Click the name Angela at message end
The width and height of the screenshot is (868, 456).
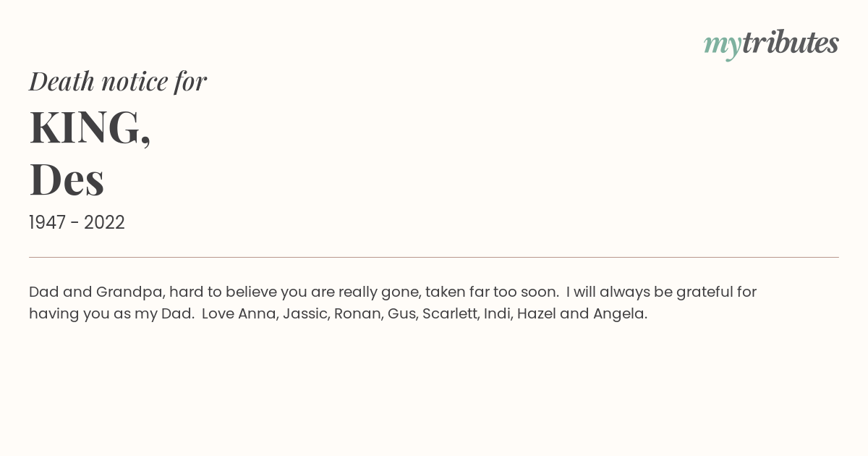click(620, 314)
